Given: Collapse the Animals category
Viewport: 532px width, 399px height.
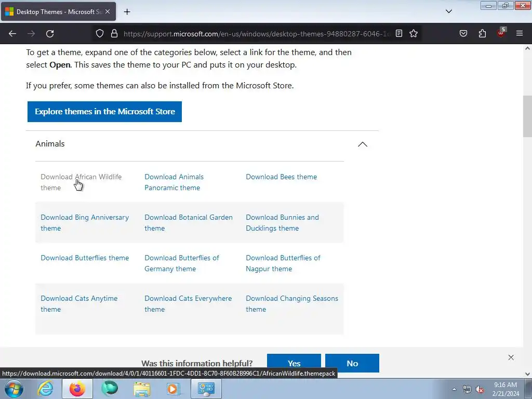Looking at the screenshot, I should tap(362, 144).
